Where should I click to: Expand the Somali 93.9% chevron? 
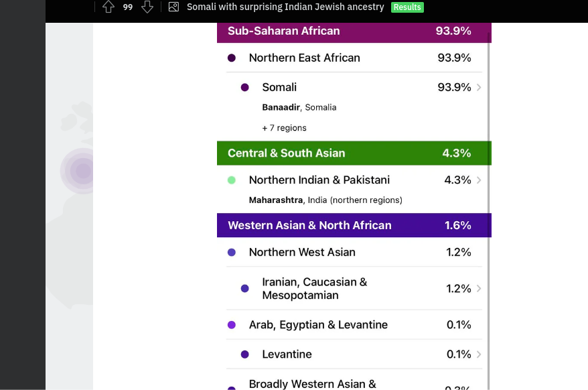click(479, 88)
